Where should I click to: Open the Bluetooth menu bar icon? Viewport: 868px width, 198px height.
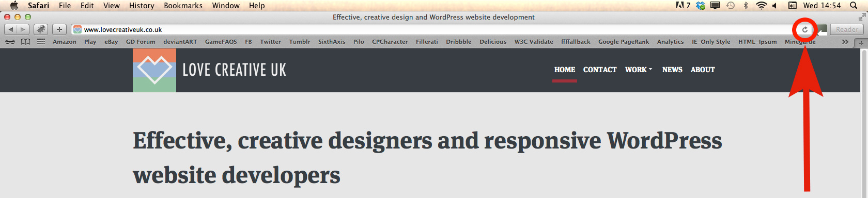pyautogui.click(x=746, y=5)
